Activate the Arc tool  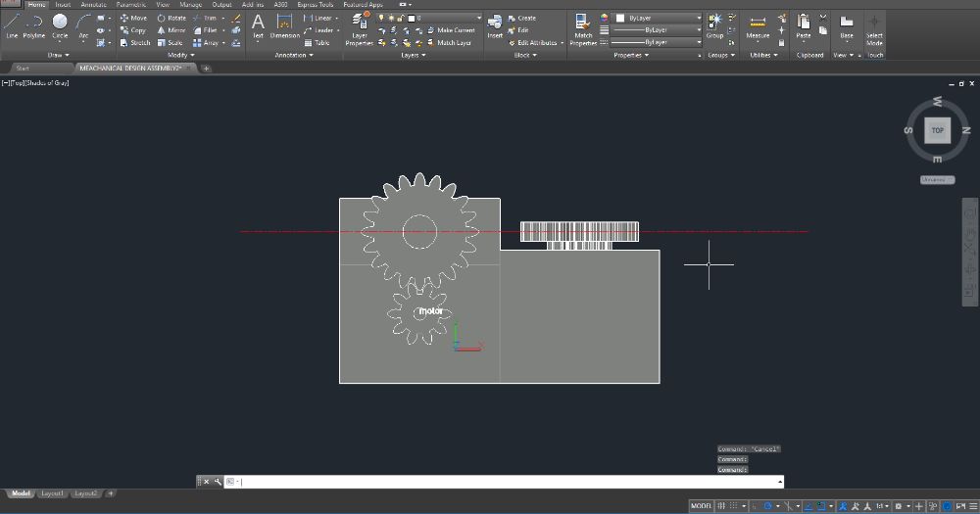(83, 26)
